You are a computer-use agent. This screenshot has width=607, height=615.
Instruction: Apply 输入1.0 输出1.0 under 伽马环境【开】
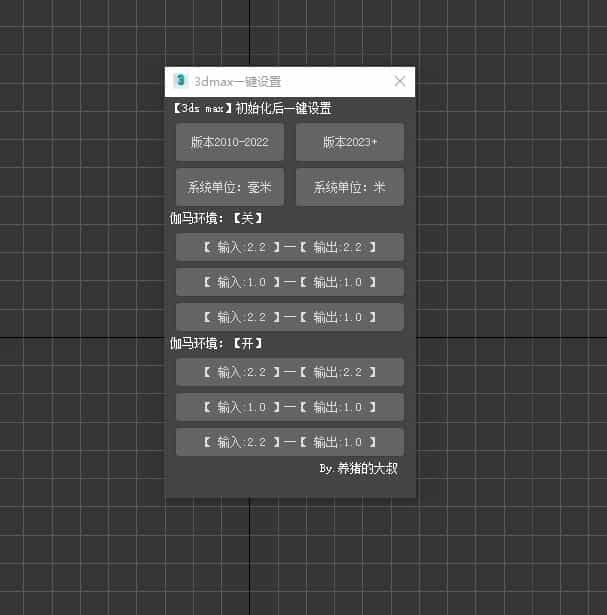290,407
